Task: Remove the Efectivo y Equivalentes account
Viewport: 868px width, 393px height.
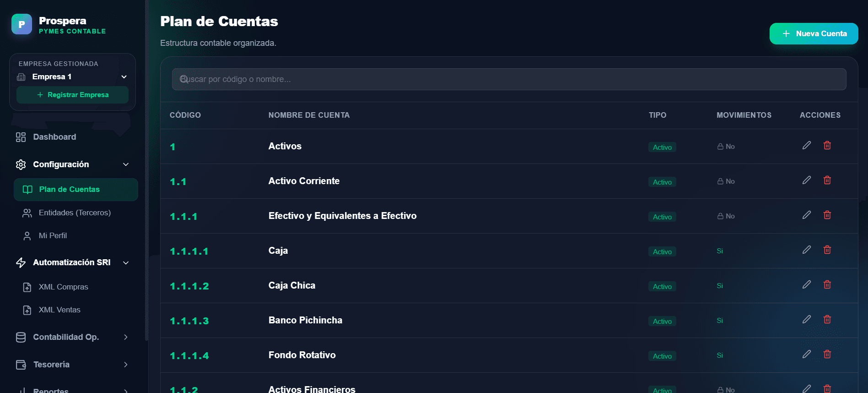Action: click(827, 215)
